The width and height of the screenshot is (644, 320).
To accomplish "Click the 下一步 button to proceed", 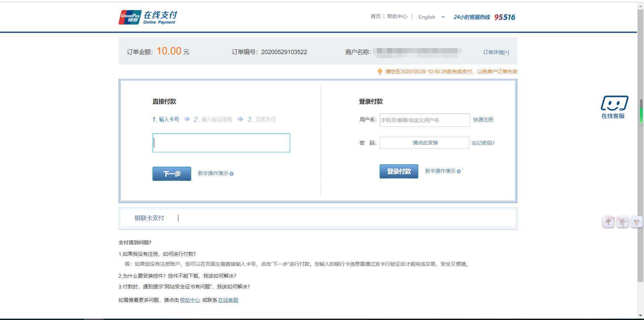I will click(171, 173).
